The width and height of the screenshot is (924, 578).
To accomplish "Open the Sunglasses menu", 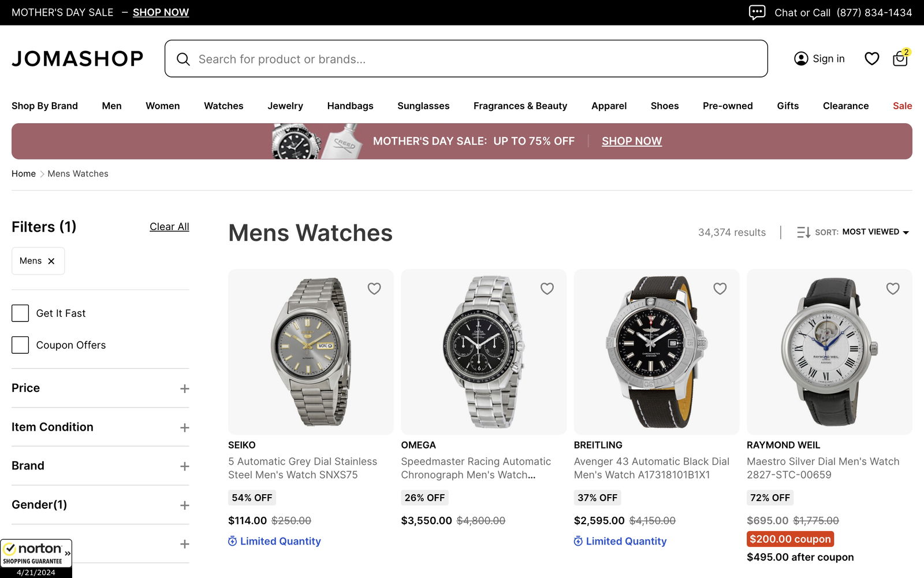I will point(423,106).
